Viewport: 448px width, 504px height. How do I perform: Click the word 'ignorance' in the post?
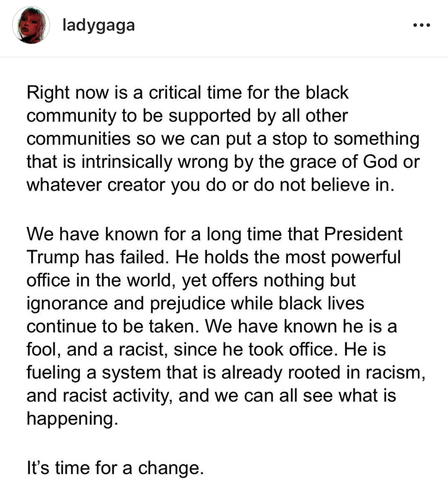[67, 304]
